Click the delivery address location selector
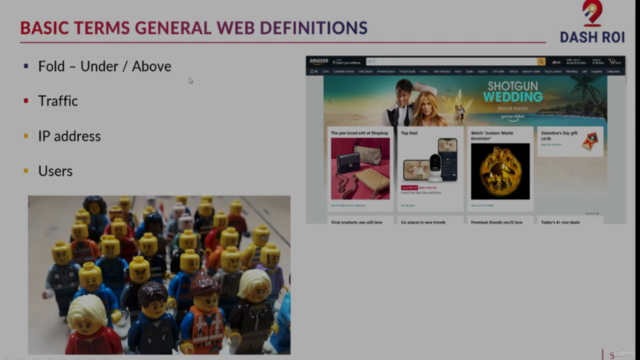 [x=347, y=62]
